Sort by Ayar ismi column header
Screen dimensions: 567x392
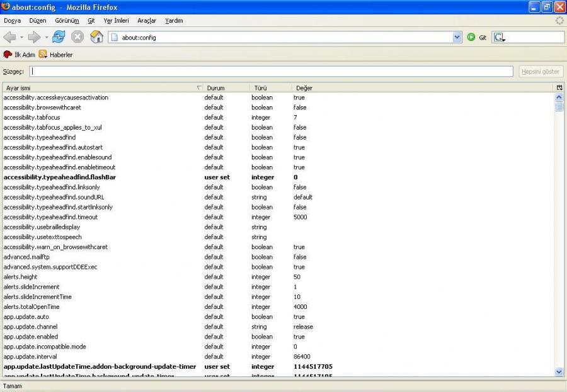coord(103,88)
